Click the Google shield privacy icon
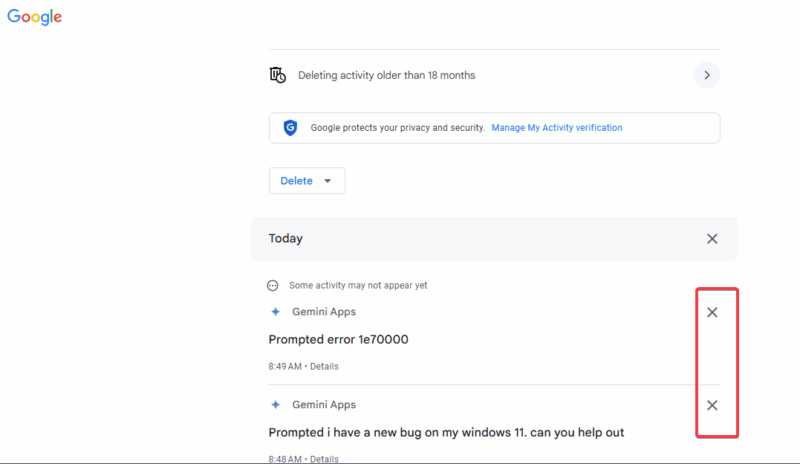Screen dimensions: 800x464 coord(290,128)
